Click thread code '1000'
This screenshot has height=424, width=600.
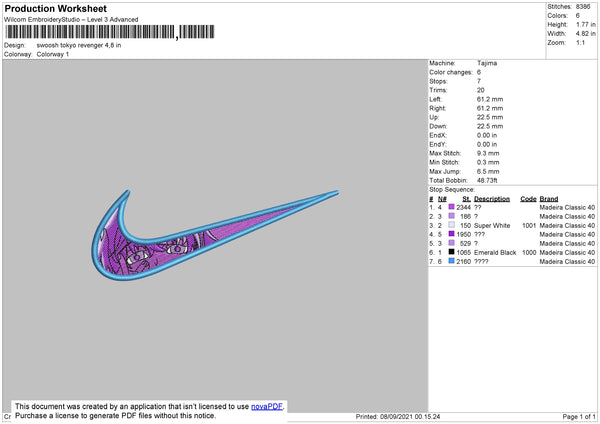pyautogui.click(x=529, y=253)
